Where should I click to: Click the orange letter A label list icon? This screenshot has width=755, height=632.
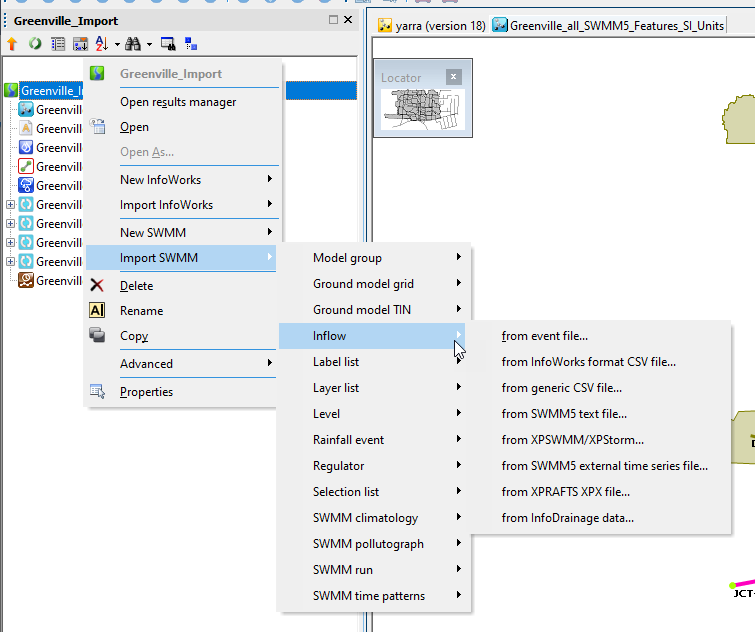26,129
